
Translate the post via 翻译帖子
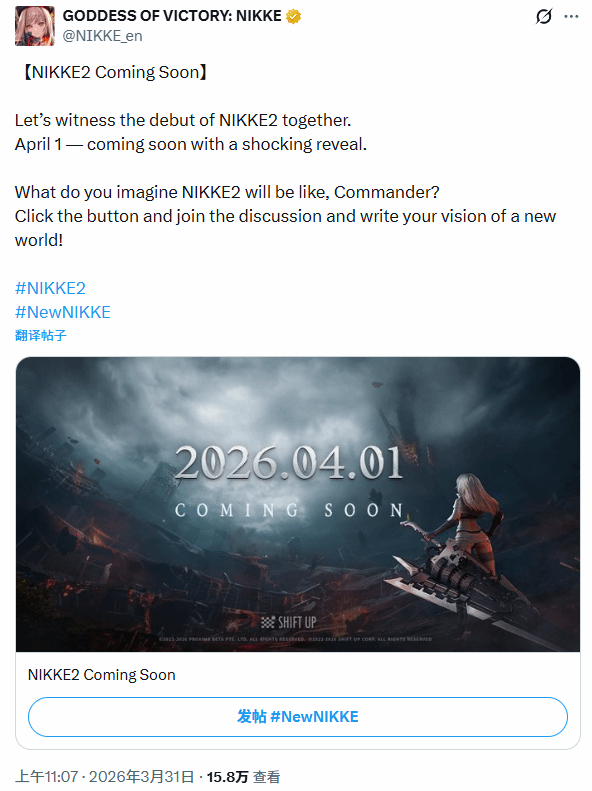click(41, 335)
